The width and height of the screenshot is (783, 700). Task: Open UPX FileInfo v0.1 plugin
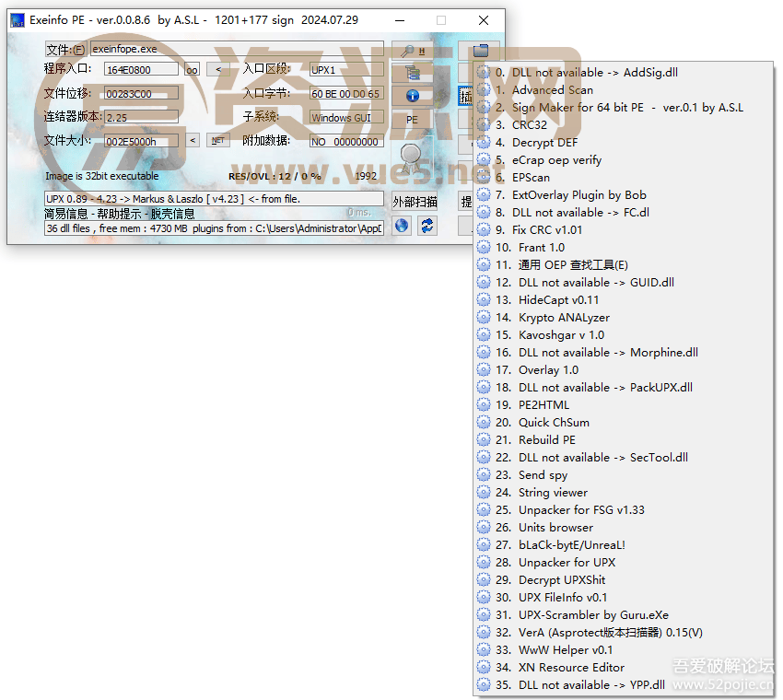click(x=623, y=597)
